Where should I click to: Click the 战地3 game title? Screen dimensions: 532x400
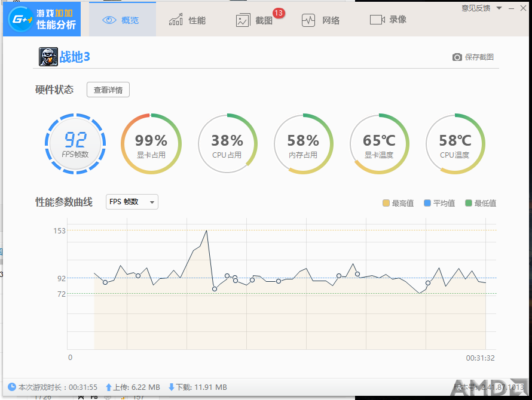pos(75,57)
